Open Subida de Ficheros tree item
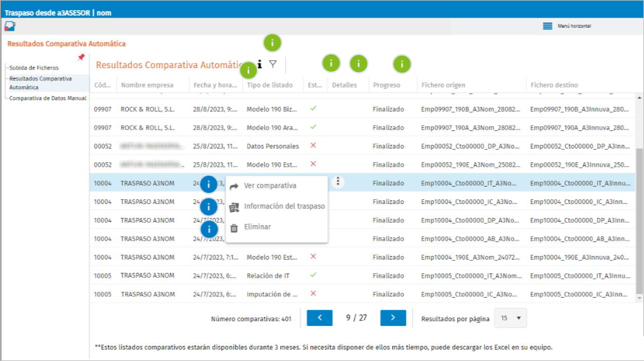This screenshot has width=644, height=361. [x=34, y=68]
